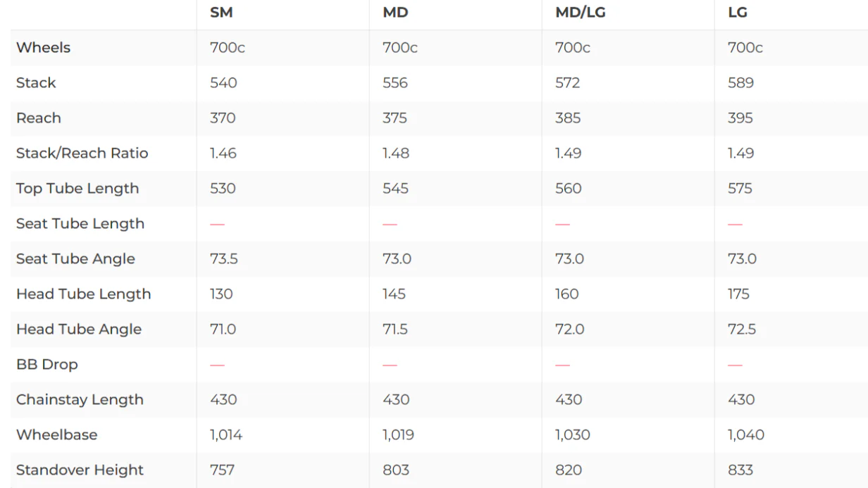Click the 1,040 wheelbase value for LG
868x488 pixels.
pyautogui.click(x=746, y=434)
